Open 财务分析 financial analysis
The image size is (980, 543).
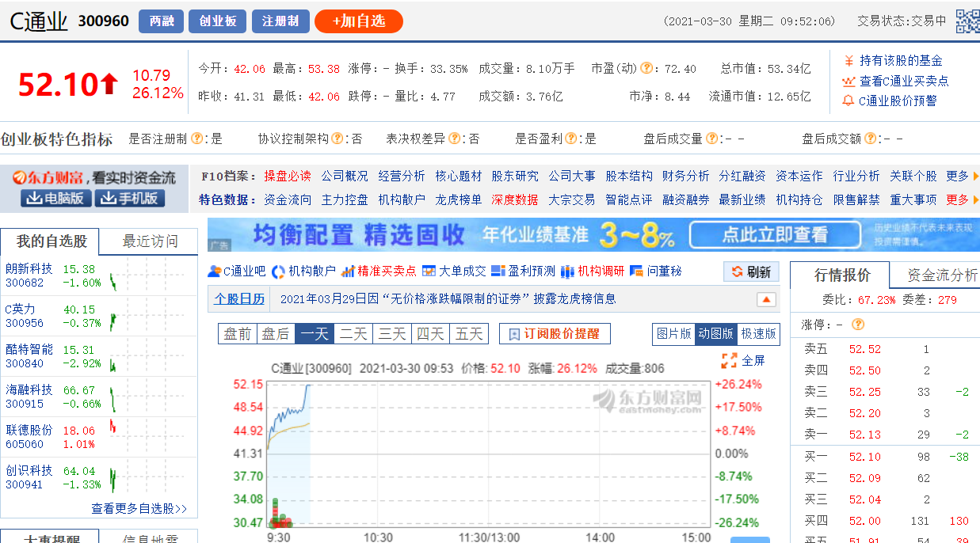click(x=686, y=176)
